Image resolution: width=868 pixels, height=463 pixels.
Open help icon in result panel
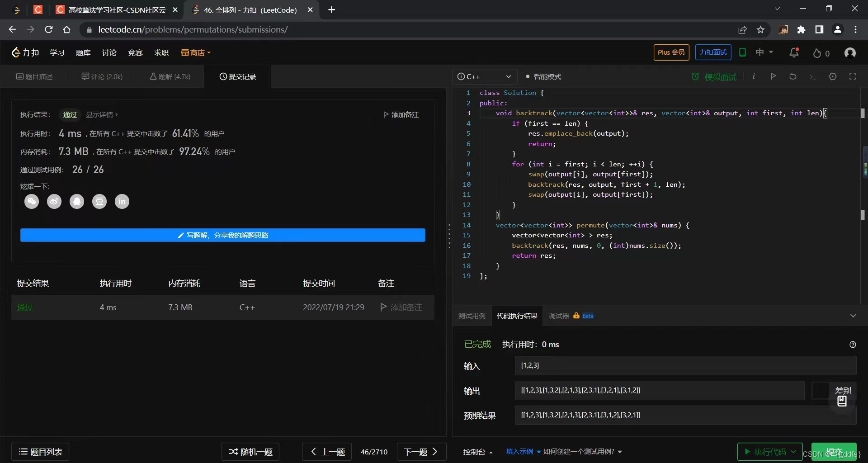point(853,345)
